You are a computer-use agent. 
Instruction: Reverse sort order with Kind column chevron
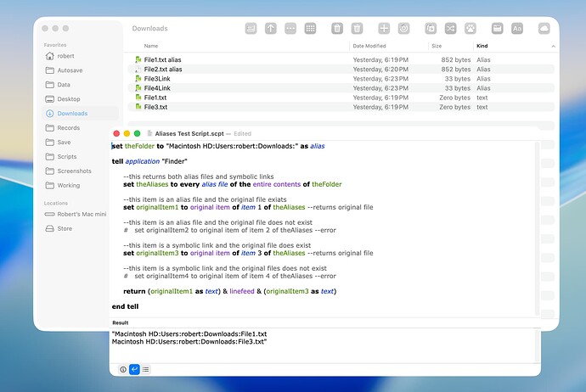point(553,47)
